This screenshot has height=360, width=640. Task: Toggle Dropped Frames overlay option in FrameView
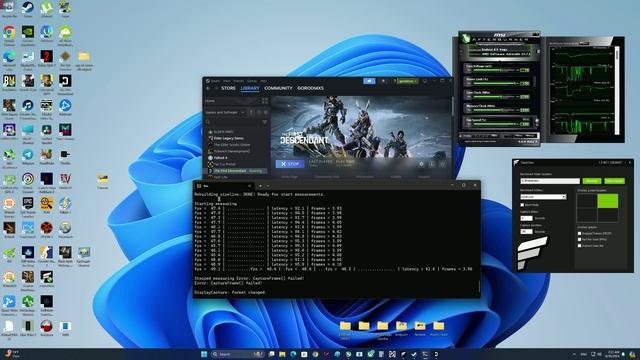pos(580,233)
